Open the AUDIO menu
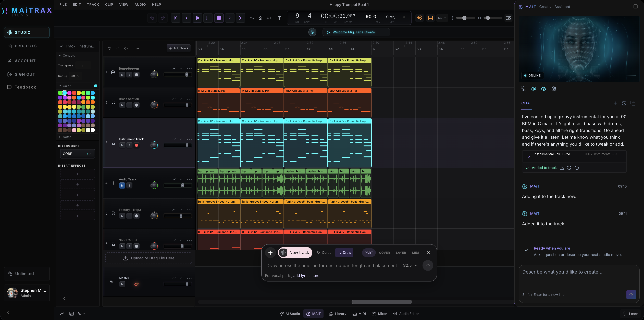644x320 pixels. pos(140,5)
